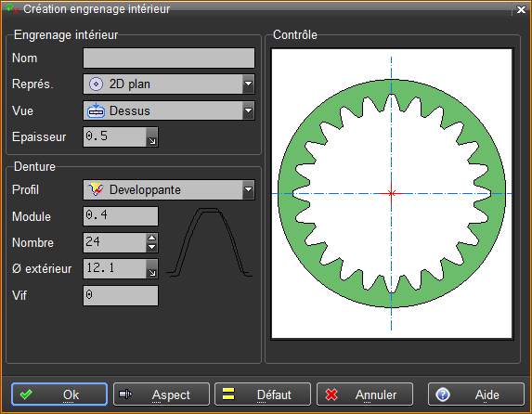Reset values with the Défaut button
The image size is (532, 414).
click(263, 395)
